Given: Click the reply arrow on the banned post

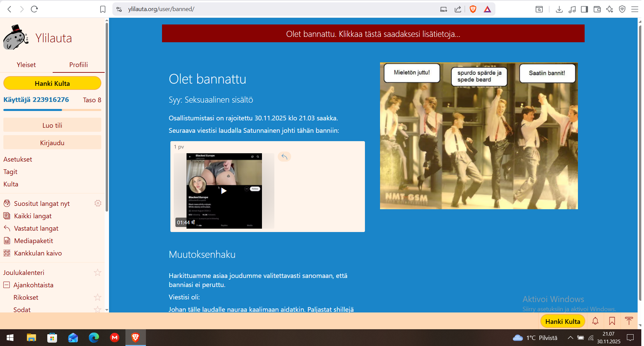Looking at the screenshot, I should point(284,157).
